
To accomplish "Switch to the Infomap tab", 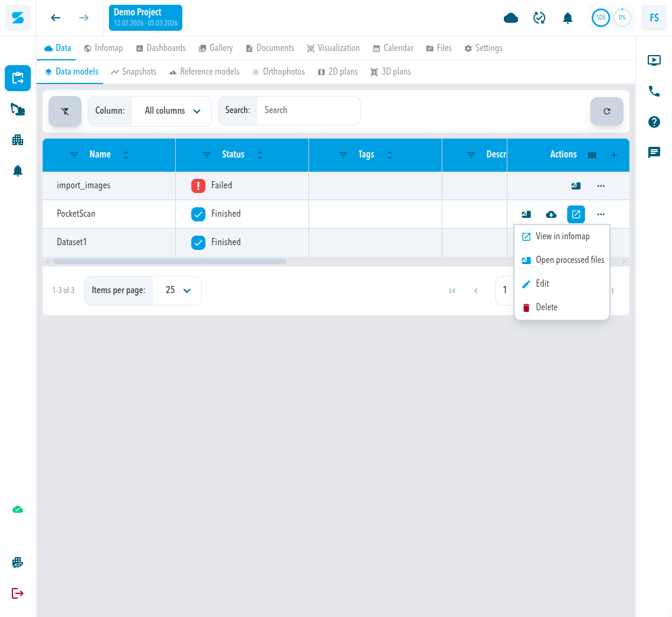I will [x=104, y=48].
